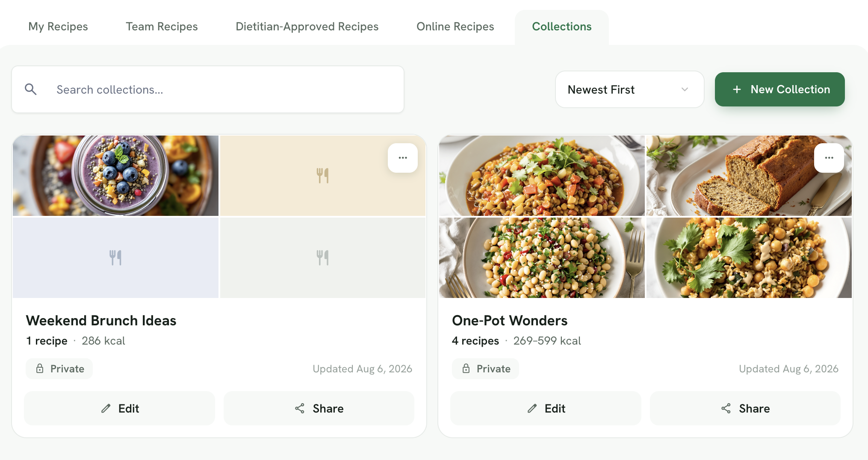This screenshot has width=868, height=460.
Task: Click the plus icon in New Collection
Action: (x=737, y=89)
